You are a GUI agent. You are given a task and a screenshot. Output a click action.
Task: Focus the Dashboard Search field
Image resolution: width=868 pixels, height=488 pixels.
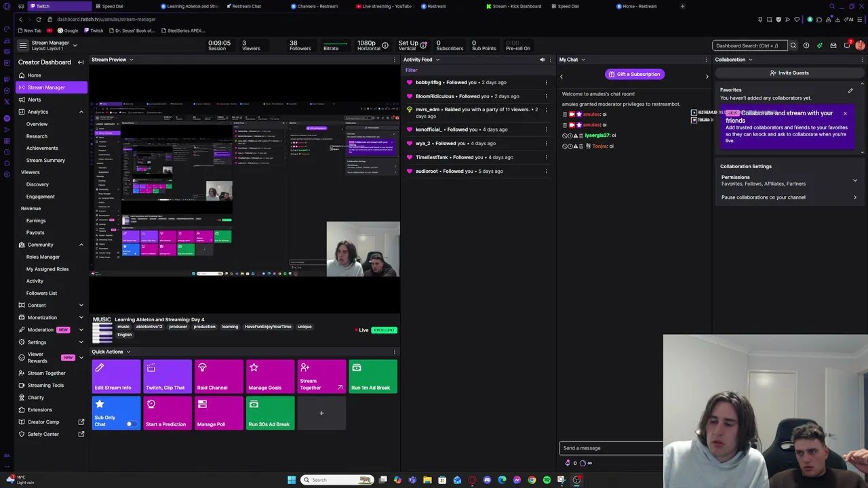click(749, 45)
